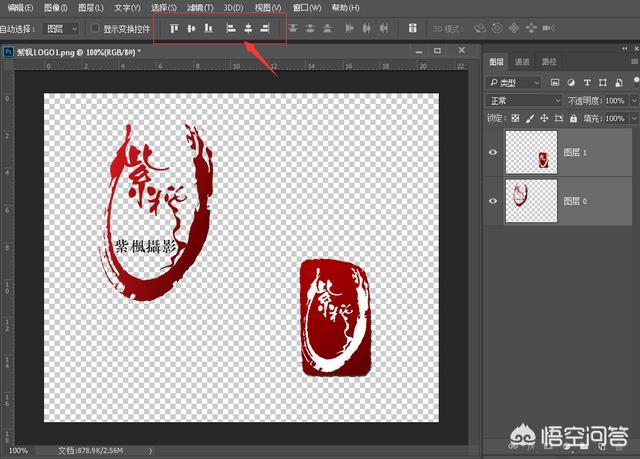
Task: Switch to the 通道 tab
Action: (523, 61)
